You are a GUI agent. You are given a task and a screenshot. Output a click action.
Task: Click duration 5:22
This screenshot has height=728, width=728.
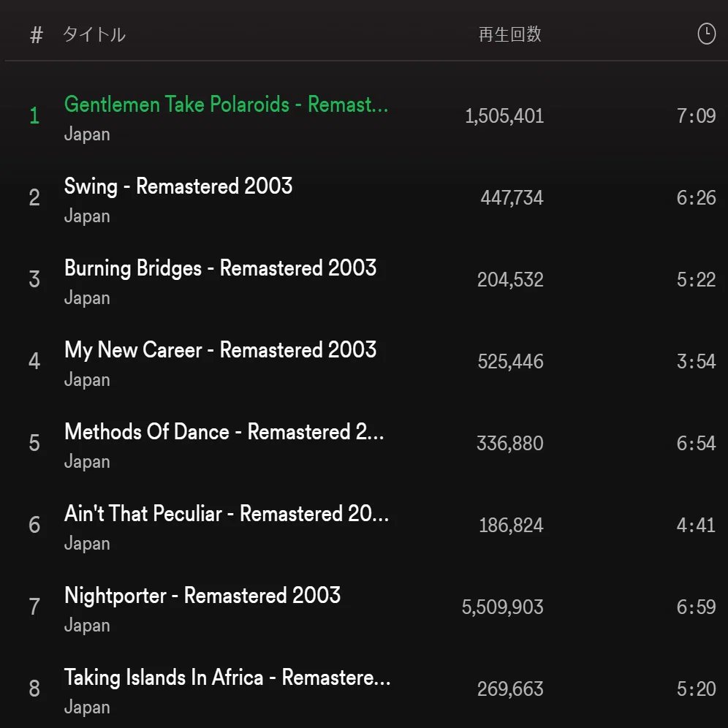tap(696, 279)
